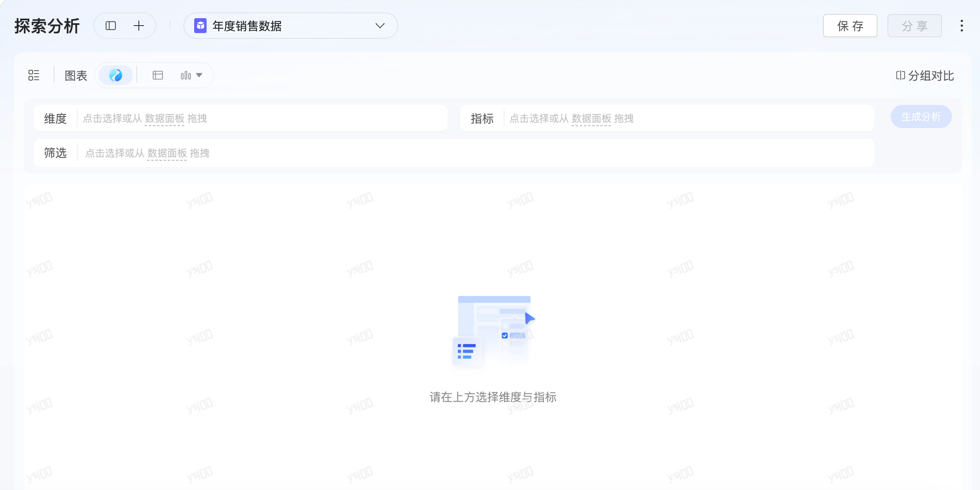
Task: Select the blue smart chart icon
Action: click(x=116, y=75)
